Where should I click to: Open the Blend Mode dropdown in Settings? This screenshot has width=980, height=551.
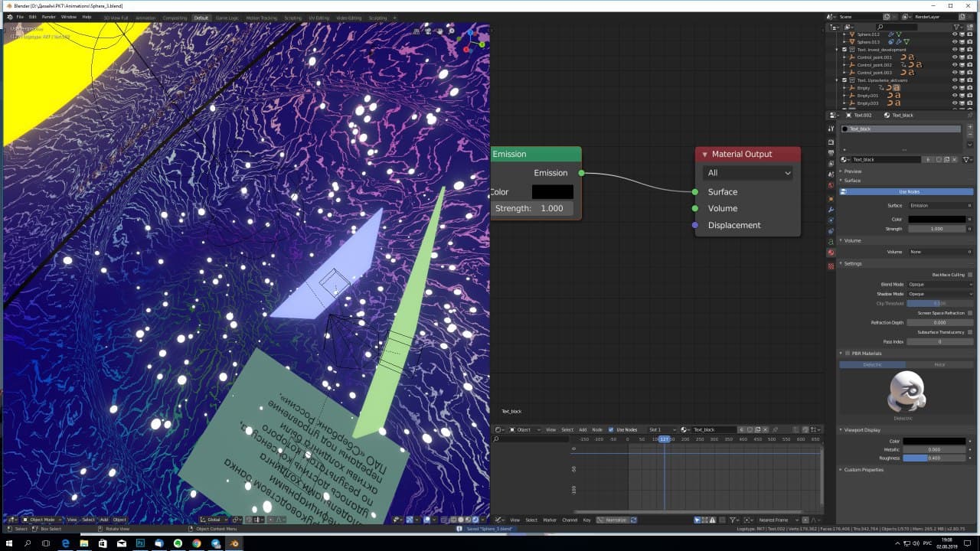click(x=940, y=284)
